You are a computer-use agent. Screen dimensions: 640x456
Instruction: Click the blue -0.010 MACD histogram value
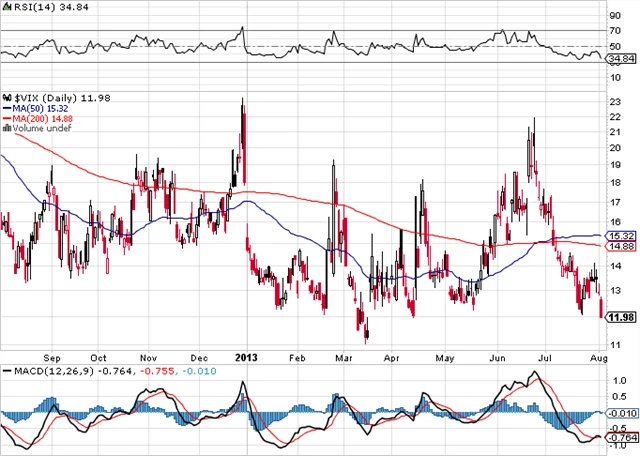199,371
